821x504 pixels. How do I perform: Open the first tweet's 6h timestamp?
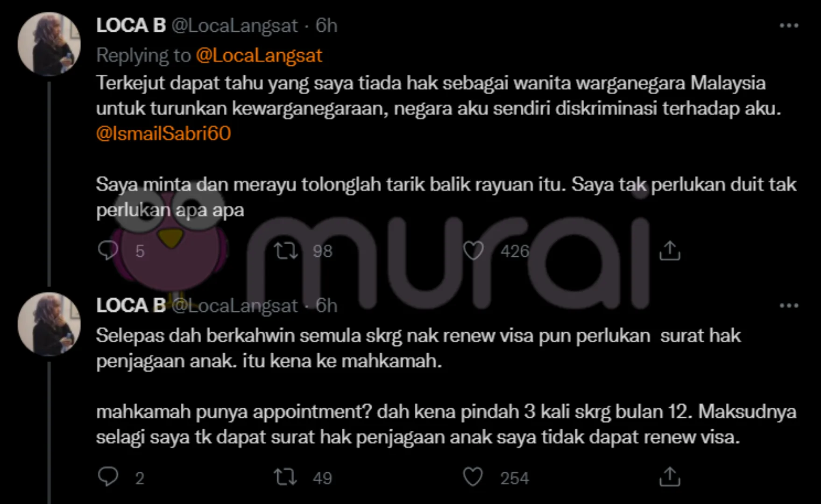pos(326,26)
